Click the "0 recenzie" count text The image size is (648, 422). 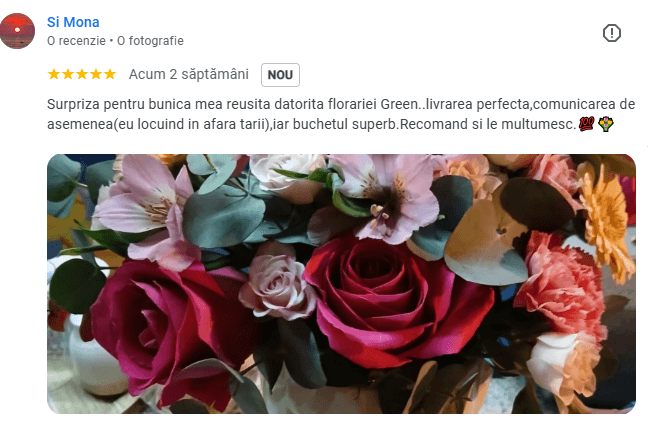click(x=76, y=41)
